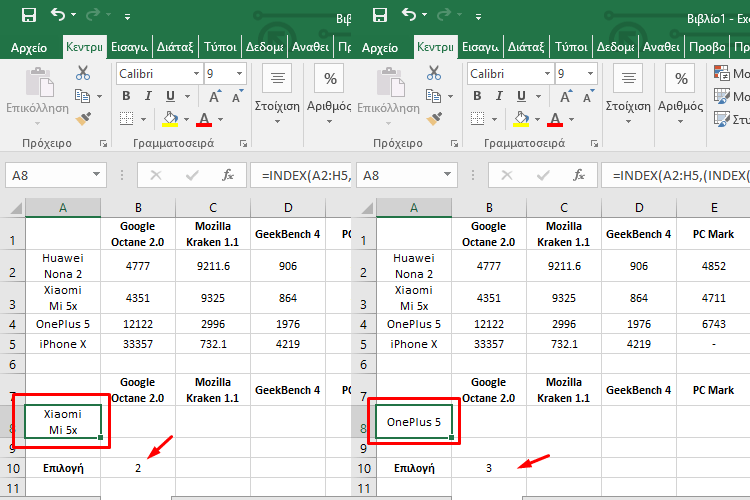Open Customize Quick Access Toolbar arrow, left window

pos(127,17)
